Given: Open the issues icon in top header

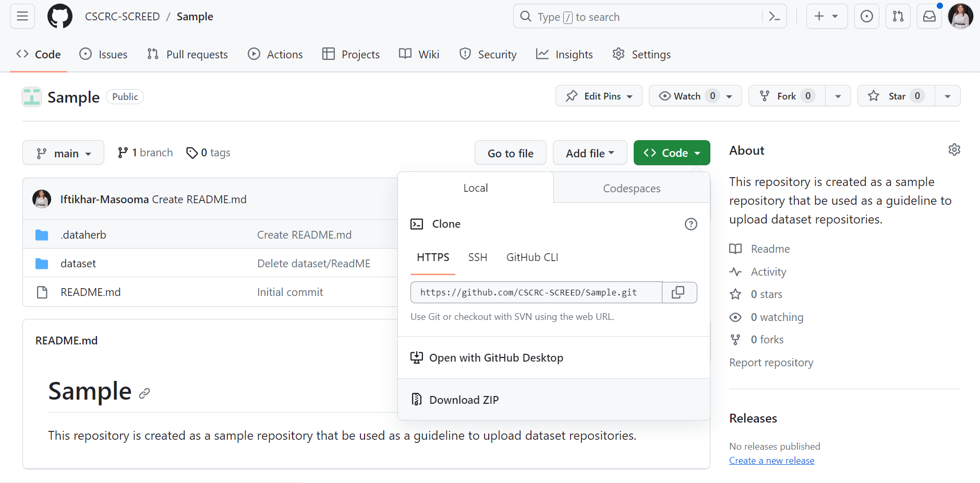Looking at the screenshot, I should click(867, 17).
